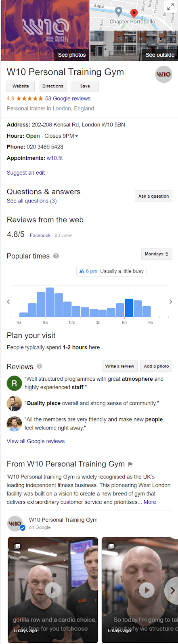Open the See outside street view thumbnail
178x644 pixels.
pyautogui.click(x=134, y=46)
